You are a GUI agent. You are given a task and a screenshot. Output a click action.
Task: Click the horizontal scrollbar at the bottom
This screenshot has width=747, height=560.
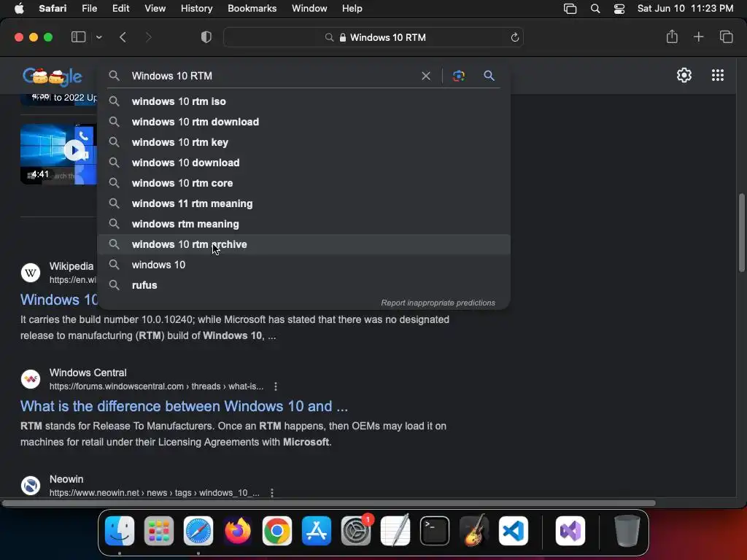pyautogui.click(x=329, y=503)
